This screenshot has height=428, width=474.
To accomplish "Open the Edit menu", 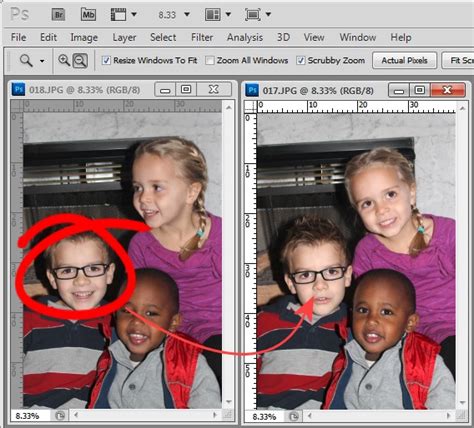I will click(48, 37).
